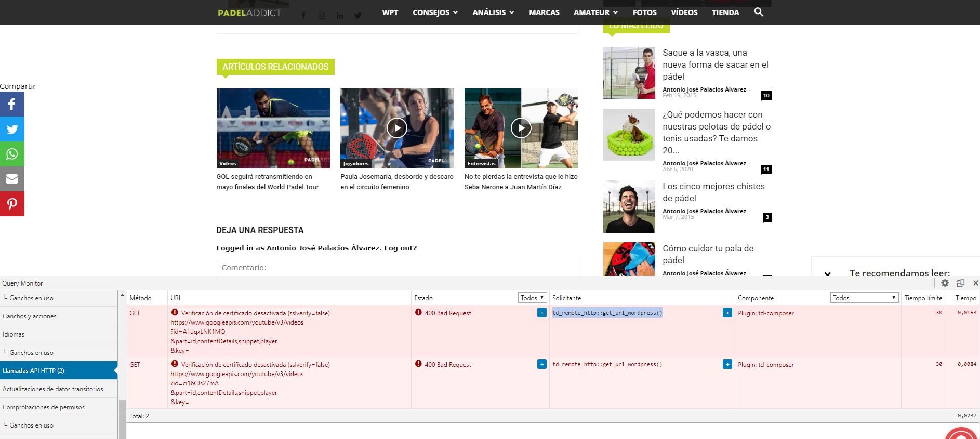
Task: Click the 'Total: 2' footer text
Action: click(139, 416)
